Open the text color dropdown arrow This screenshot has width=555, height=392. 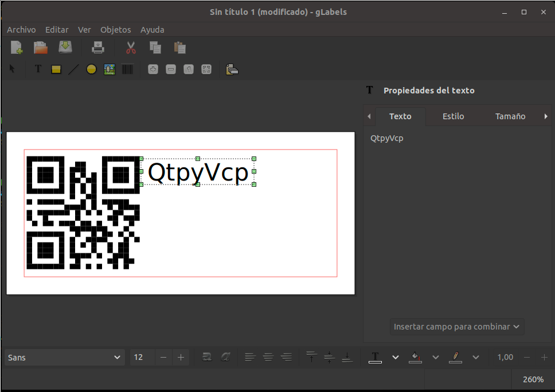[396, 358]
